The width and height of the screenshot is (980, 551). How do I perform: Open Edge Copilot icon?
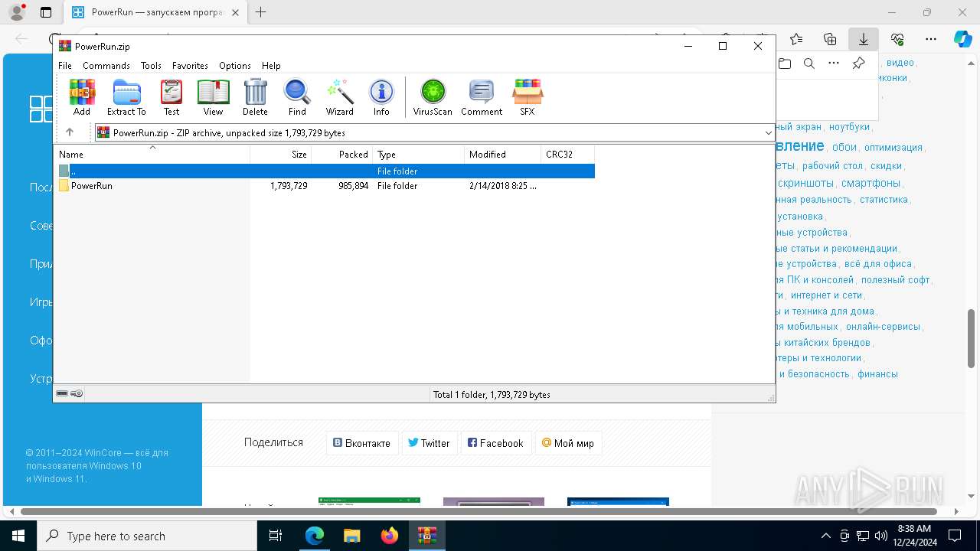[x=962, y=39]
